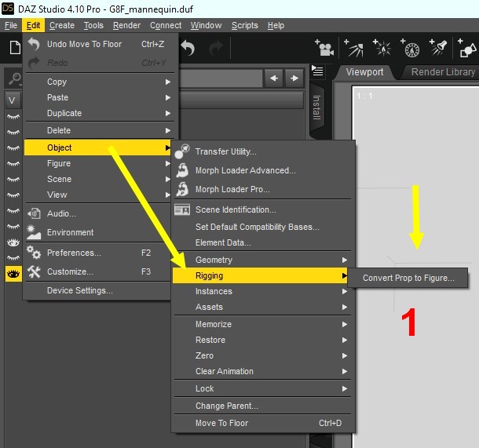Expand the Paste submenu
The image size is (479, 448).
click(101, 97)
